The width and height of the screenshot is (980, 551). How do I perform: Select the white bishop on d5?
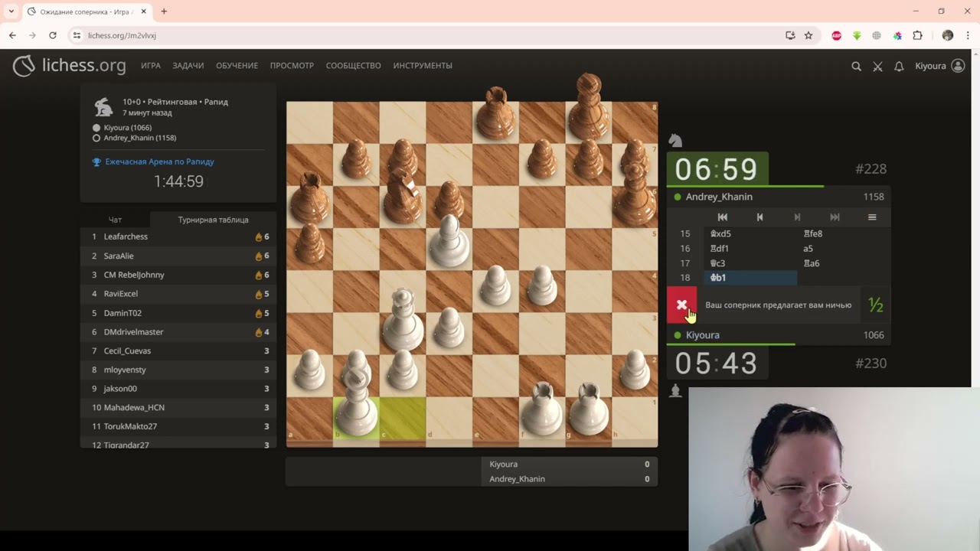click(449, 241)
